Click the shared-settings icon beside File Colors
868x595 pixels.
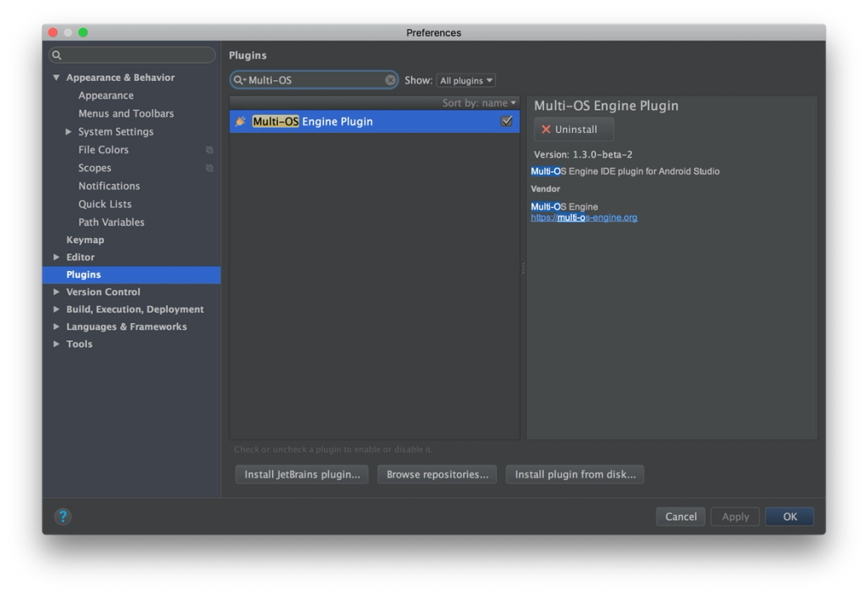pos(210,150)
